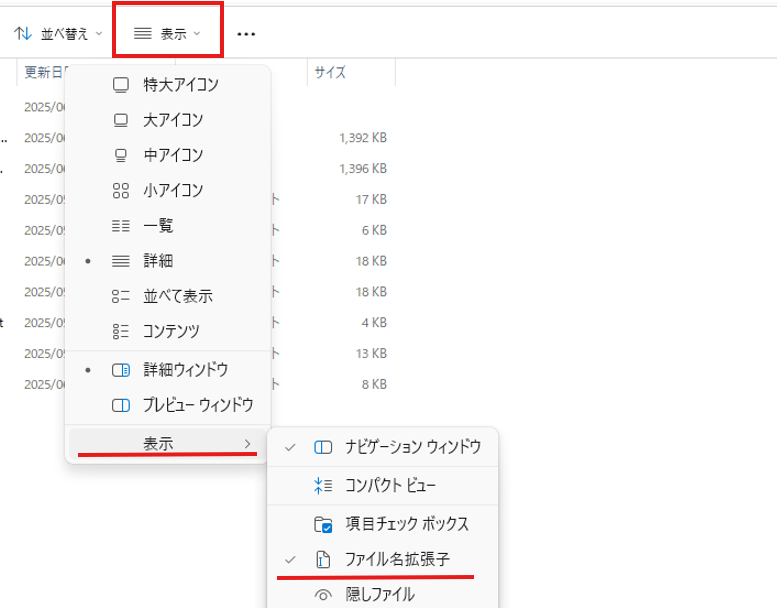Open the Sort (並べ替え) dropdown
The width and height of the screenshot is (777, 608).
[59, 34]
